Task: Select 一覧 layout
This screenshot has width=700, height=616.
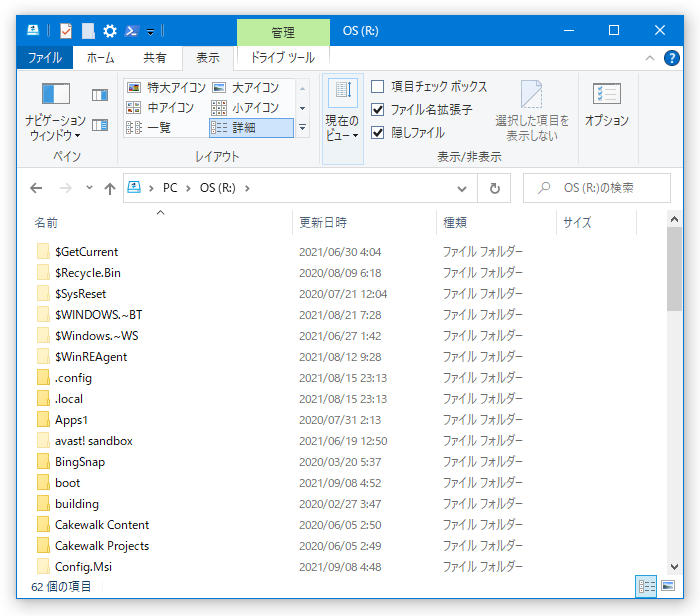Action: (x=149, y=128)
